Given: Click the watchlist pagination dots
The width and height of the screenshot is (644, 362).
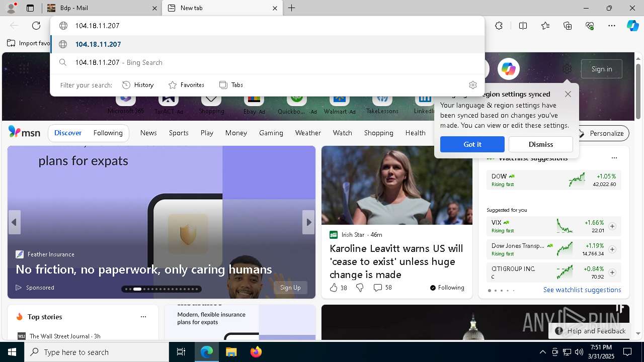Looking at the screenshot, I should [501, 291].
